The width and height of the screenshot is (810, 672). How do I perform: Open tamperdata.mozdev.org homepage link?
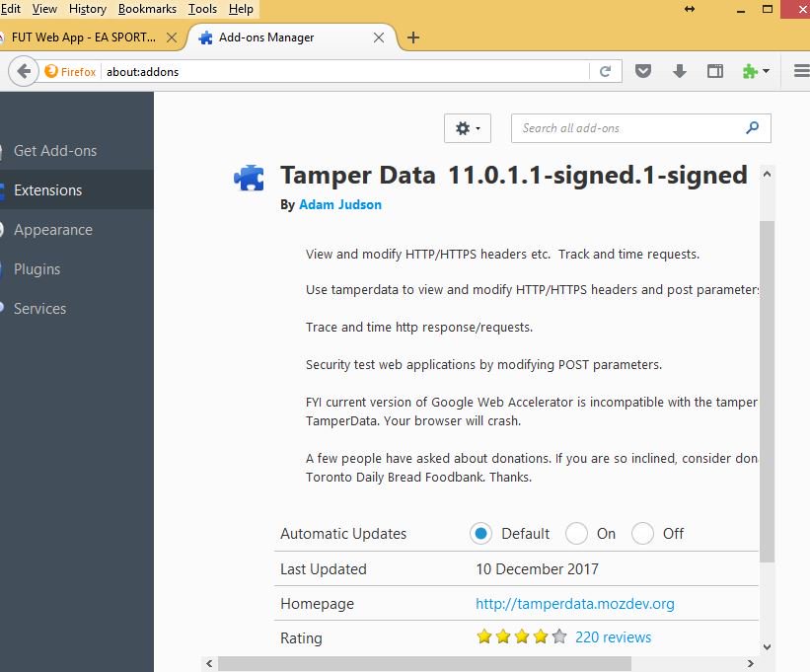tap(575, 603)
